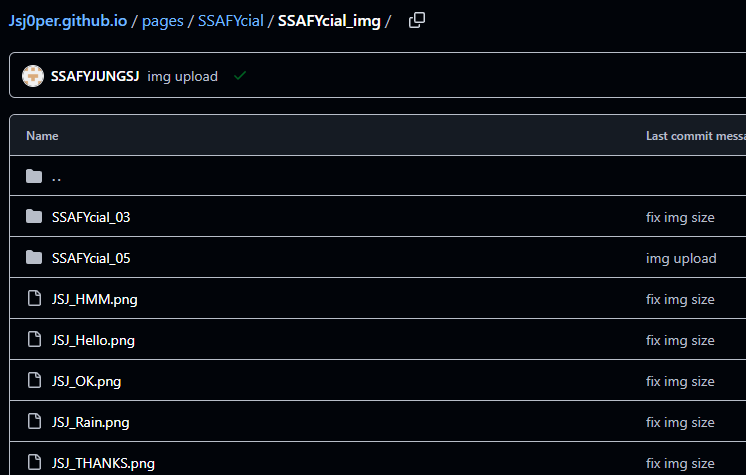Open the SSAFYcial_05 folder

(91, 258)
